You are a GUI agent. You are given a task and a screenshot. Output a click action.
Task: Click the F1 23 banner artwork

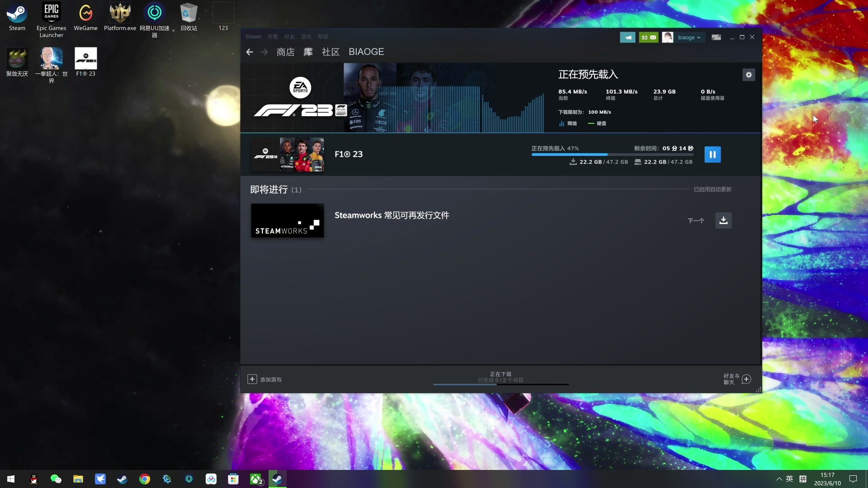(392, 98)
